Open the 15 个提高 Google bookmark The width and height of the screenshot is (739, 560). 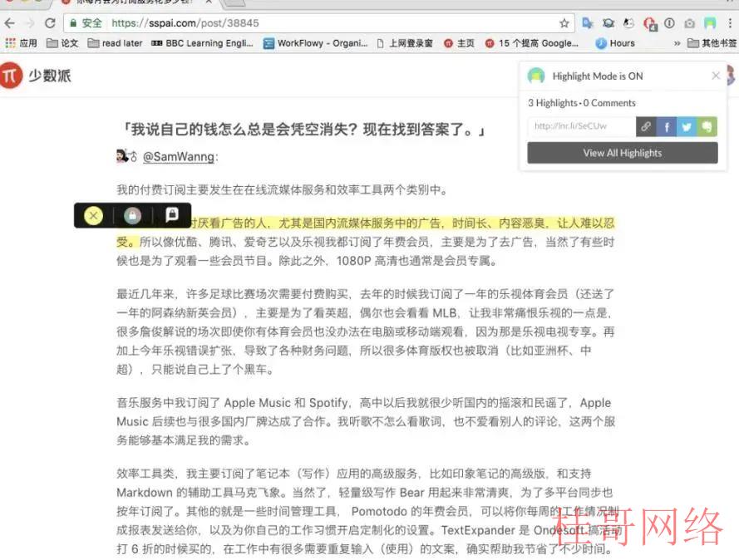point(532,43)
